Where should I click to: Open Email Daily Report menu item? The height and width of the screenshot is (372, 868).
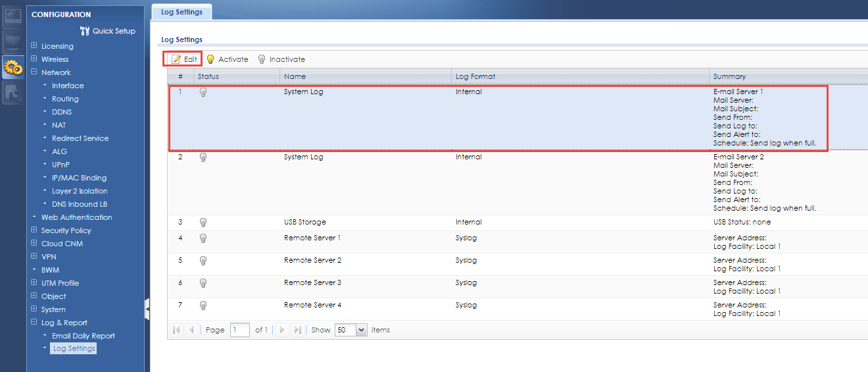point(83,336)
